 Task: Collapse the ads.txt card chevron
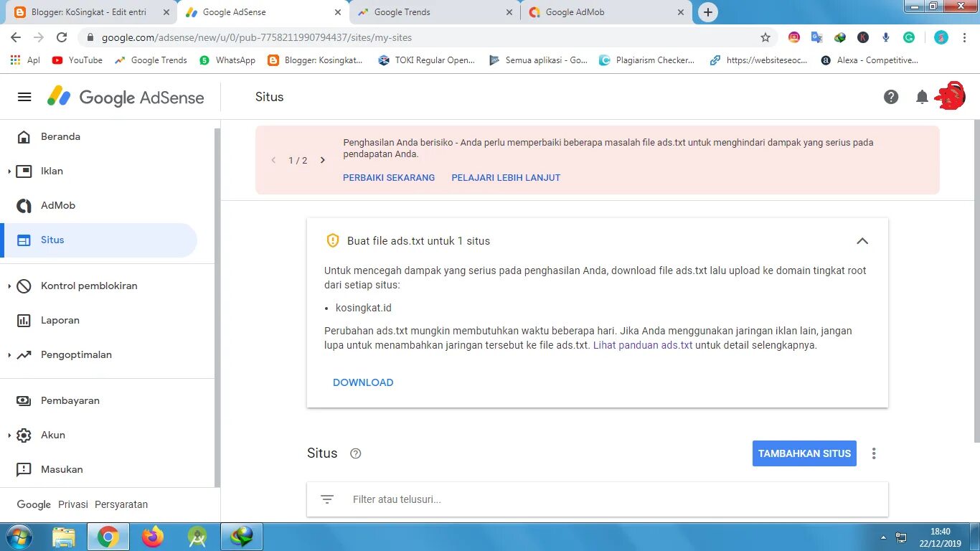click(862, 241)
